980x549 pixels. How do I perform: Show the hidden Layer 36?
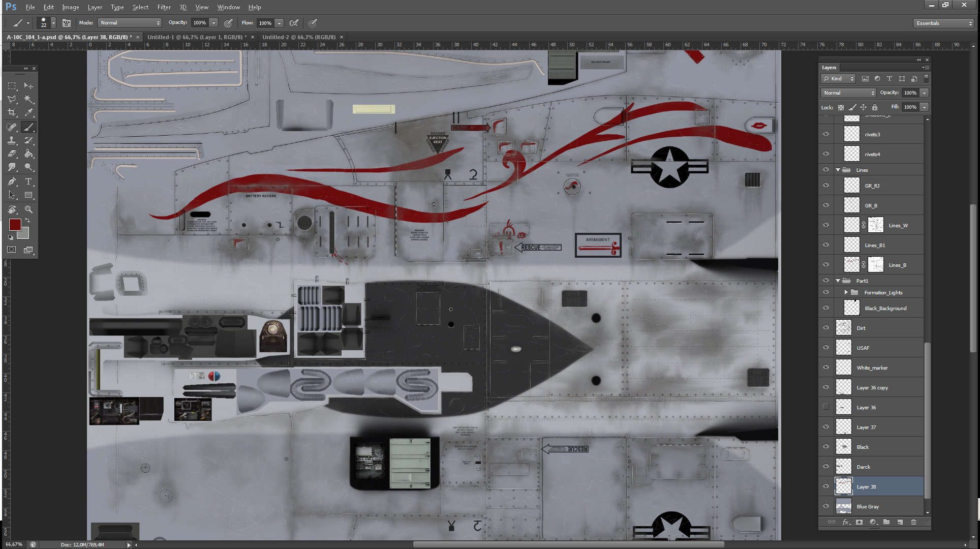tap(826, 407)
